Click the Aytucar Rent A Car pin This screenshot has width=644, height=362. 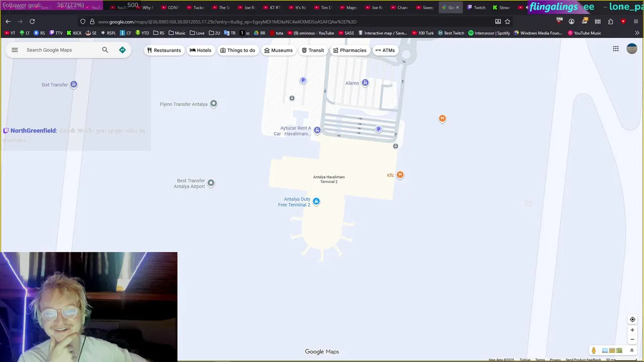point(317,130)
